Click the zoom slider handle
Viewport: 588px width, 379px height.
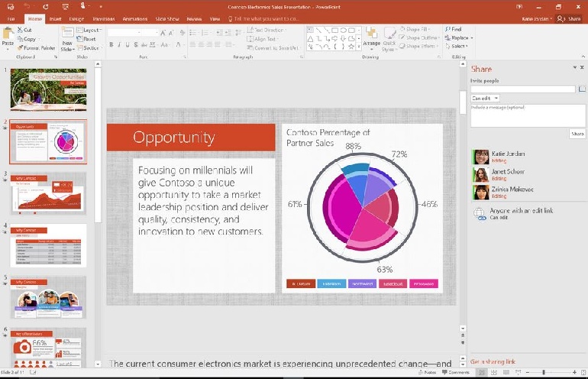(544, 372)
